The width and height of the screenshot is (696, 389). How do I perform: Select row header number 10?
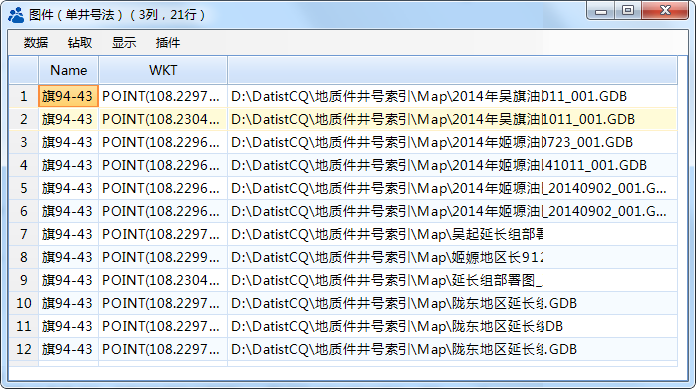(24, 304)
